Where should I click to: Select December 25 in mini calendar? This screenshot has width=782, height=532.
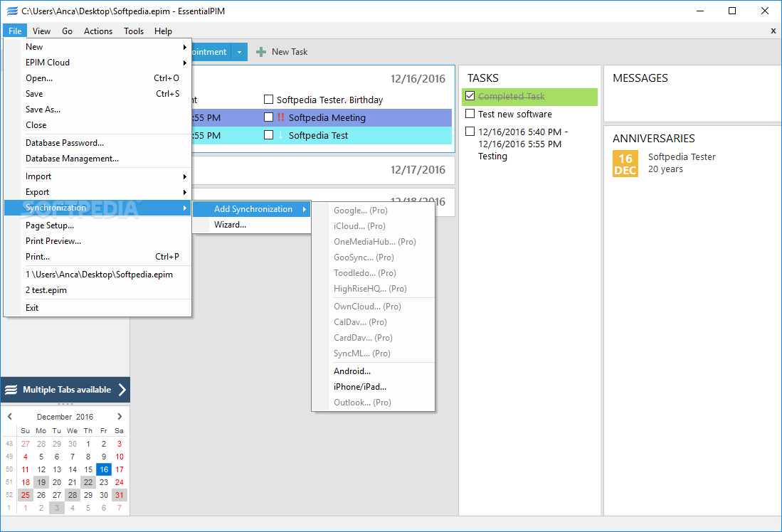click(x=26, y=495)
